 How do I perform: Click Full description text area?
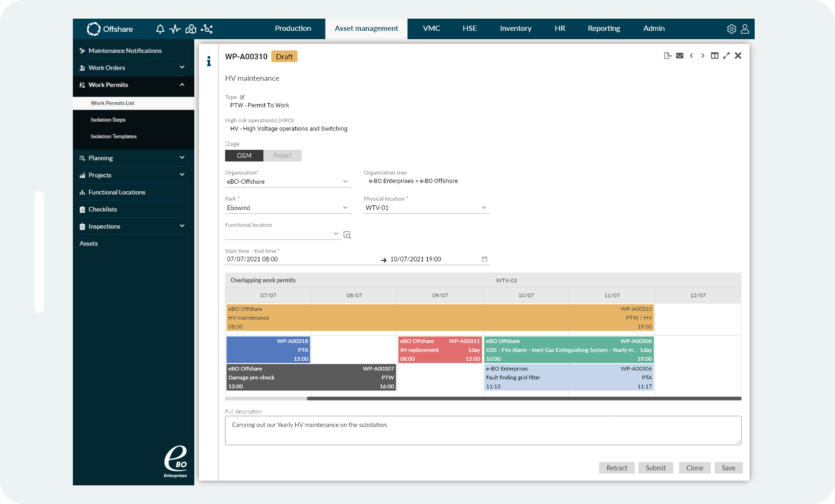[483, 430]
